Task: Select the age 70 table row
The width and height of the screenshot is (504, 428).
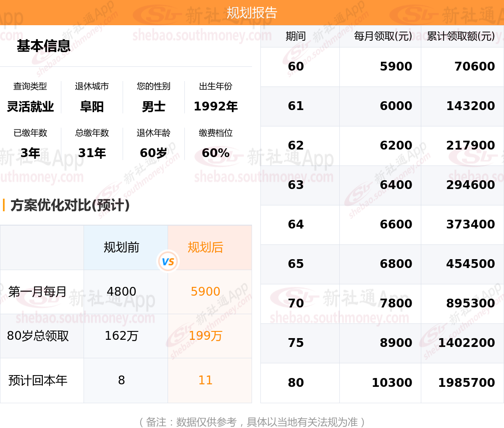Action: tap(382, 304)
